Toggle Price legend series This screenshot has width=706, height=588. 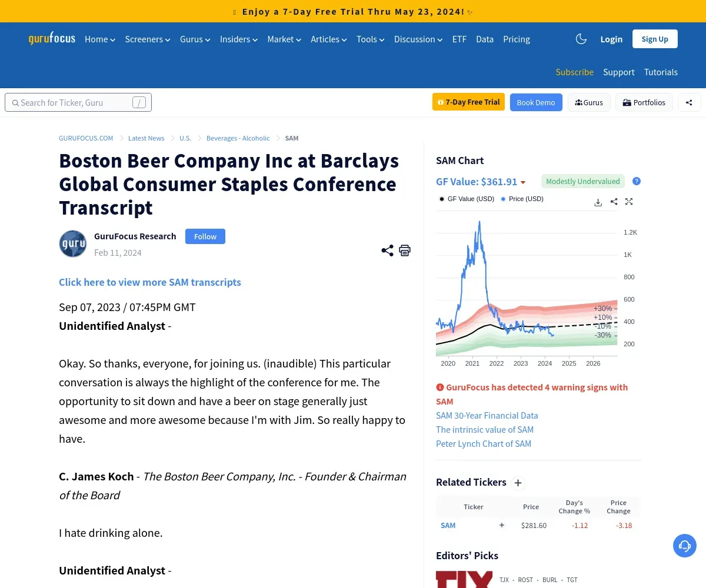click(522, 199)
